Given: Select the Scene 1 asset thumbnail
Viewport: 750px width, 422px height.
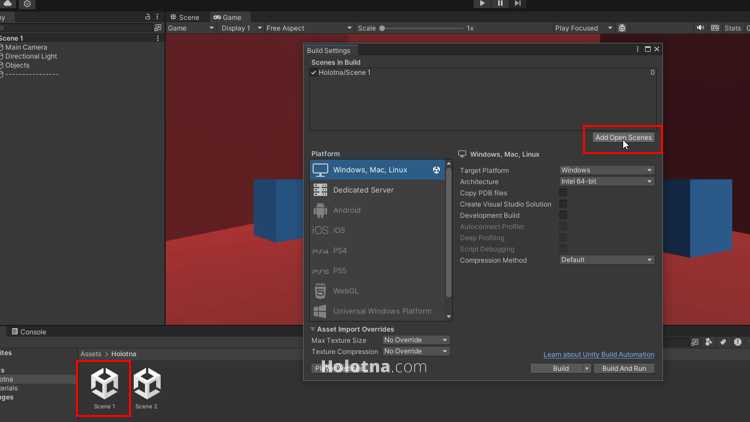Looking at the screenshot, I should (x=104, y=388).
